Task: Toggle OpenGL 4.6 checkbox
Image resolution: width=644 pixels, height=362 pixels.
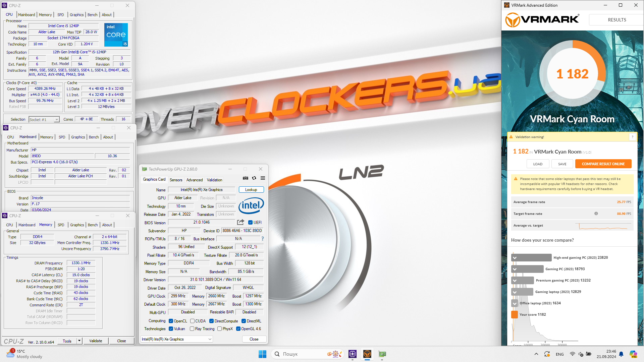Action: point(238,329)
